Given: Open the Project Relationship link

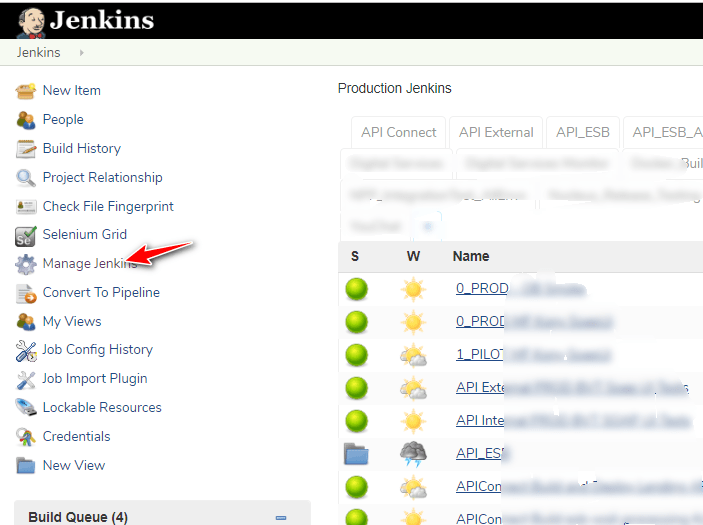Looking at the screenshot, I should pyautogui.click(x=102, y=178).
